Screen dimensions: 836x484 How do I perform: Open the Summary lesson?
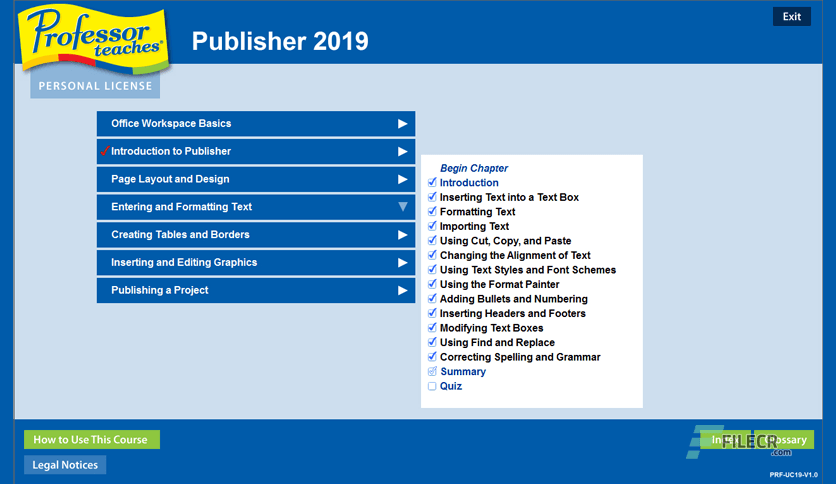coord(463,372)
